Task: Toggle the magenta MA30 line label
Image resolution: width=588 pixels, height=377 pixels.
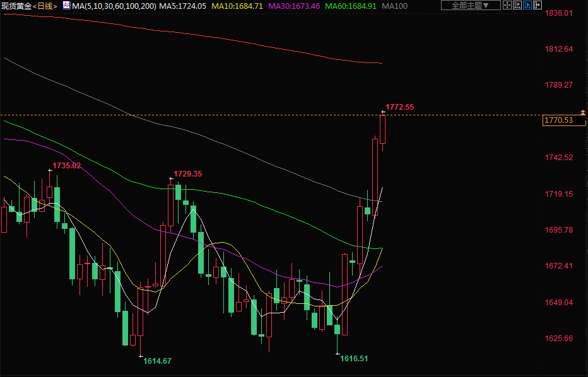Action: (x=294, y=6)
